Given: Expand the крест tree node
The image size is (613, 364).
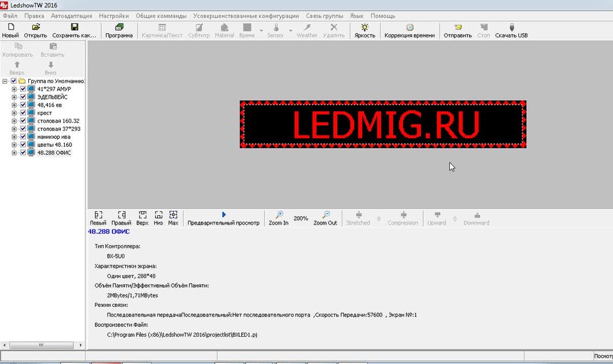Looking at the screenshot, I should tap(14, 113).
